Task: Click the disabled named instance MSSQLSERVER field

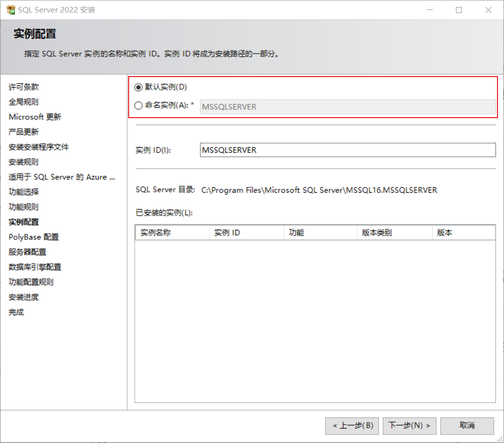Action: click(x=348, y=107)
